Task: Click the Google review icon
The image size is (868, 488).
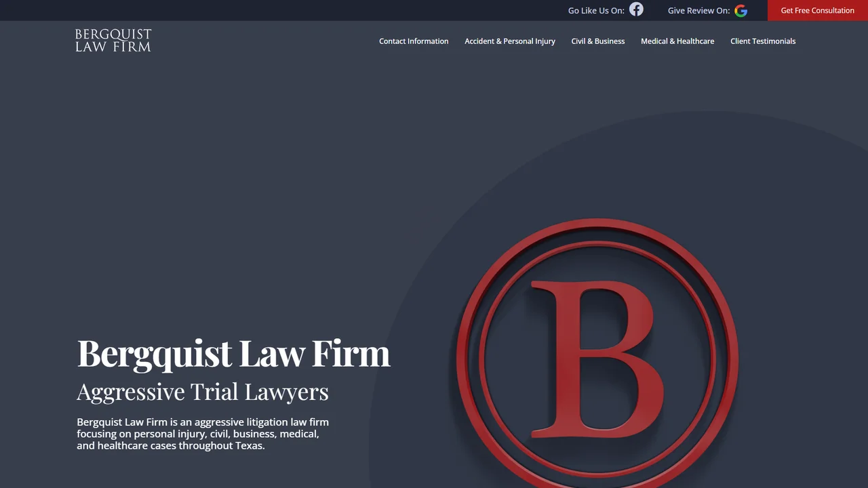Action: 741,10
